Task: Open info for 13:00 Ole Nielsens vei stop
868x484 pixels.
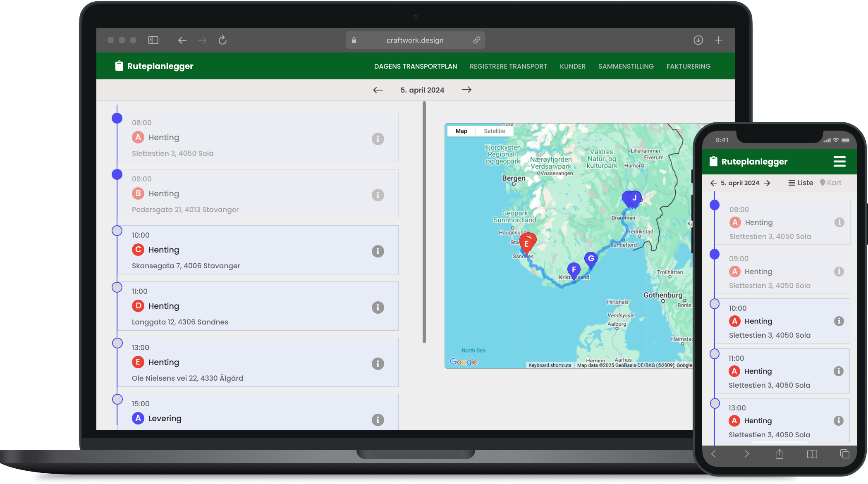Action: point(378,364)
